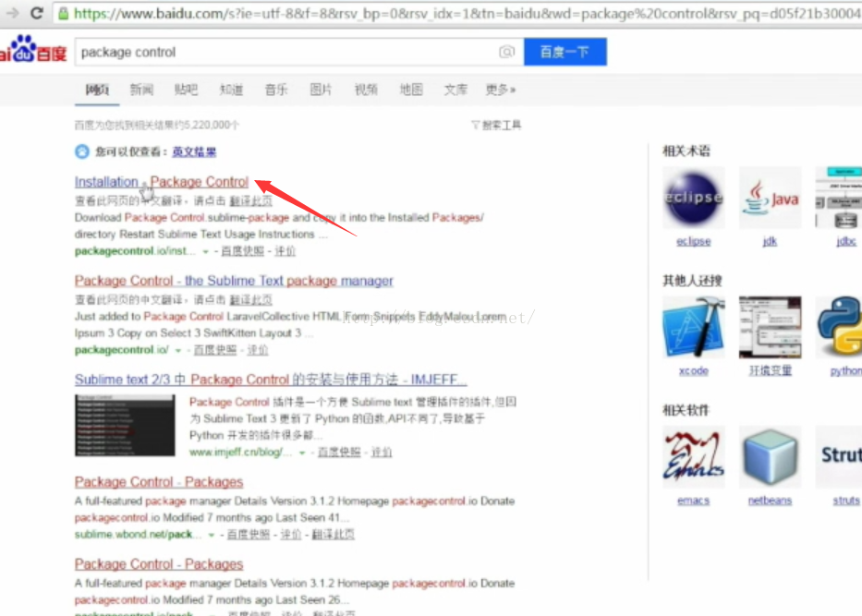Click the browser address bar URL

(x=467, y=13)
